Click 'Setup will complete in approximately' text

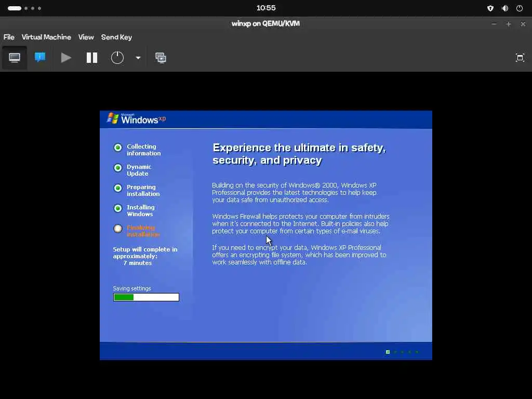coord(145,253)
